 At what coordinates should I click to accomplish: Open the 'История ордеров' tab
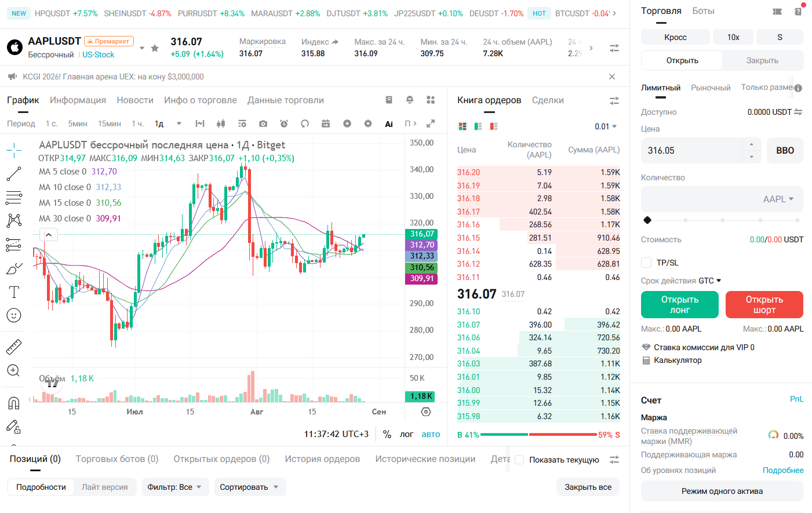[322, 459]
